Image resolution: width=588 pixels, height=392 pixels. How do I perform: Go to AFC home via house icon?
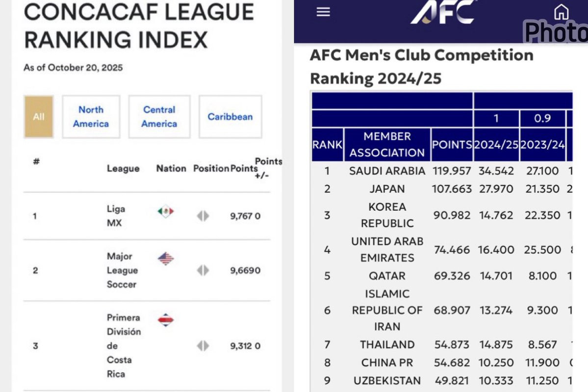pyautogui.click(x=561, y=12)
